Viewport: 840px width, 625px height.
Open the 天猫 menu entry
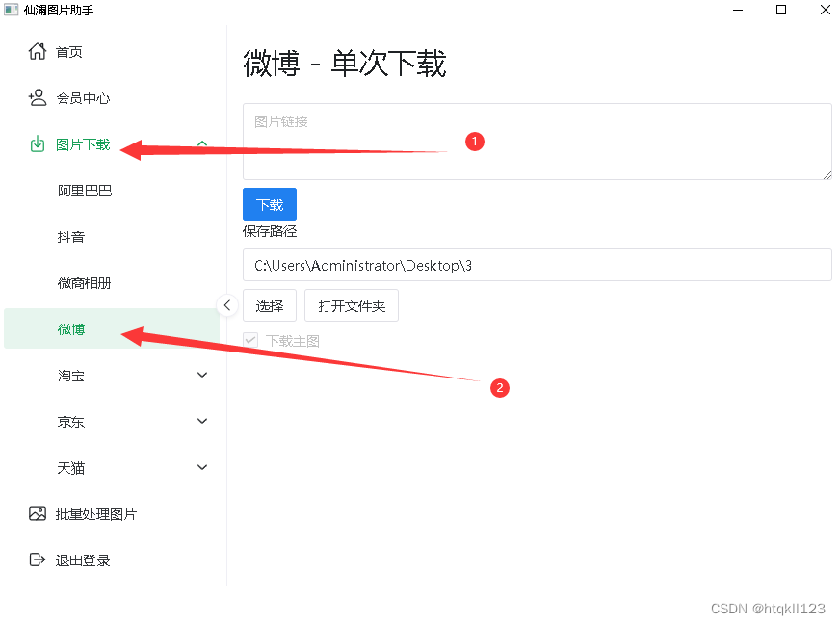(112, 467)
